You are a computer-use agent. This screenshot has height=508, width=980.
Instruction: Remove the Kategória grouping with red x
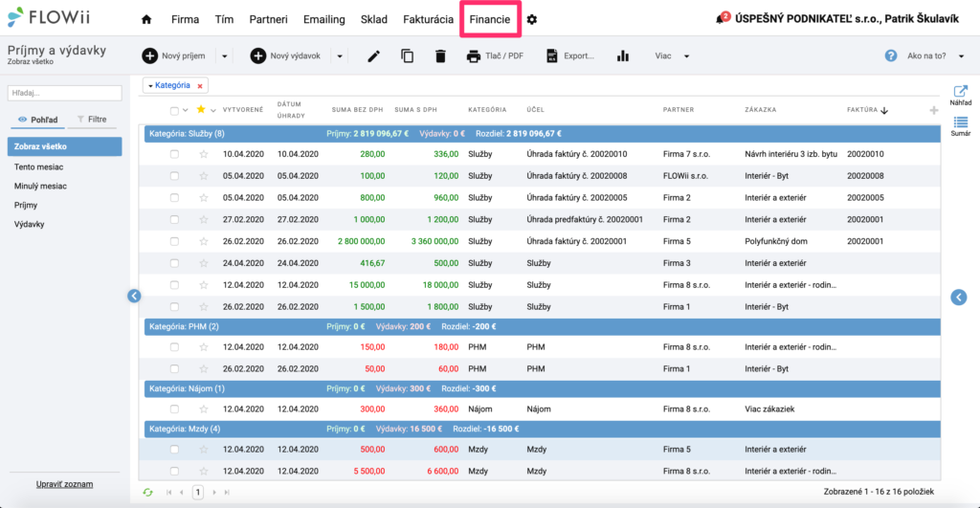200,86
